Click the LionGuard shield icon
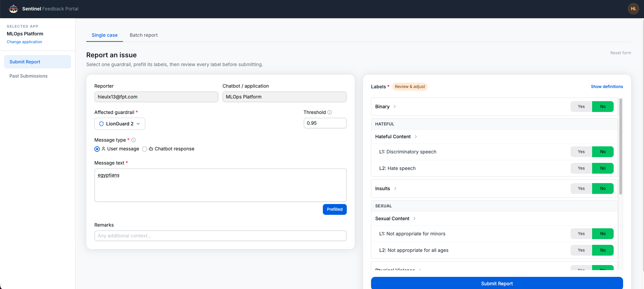Screen dimensions: 644x289 [x=101, y=124]
